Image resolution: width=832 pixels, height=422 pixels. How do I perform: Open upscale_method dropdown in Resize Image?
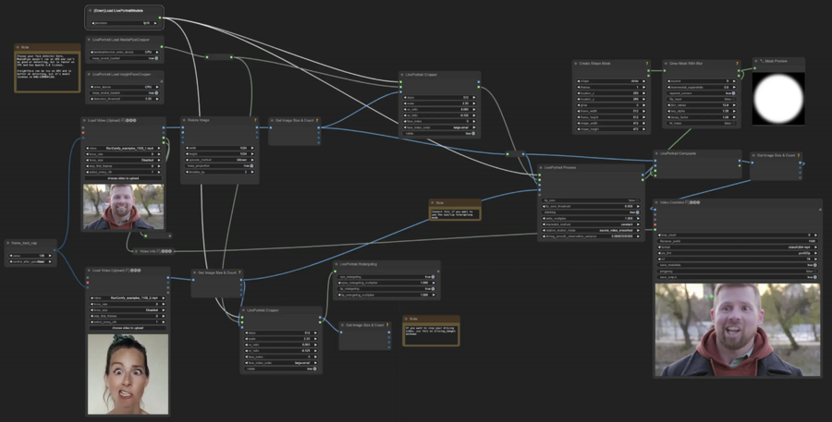click(x=219, y=160)
